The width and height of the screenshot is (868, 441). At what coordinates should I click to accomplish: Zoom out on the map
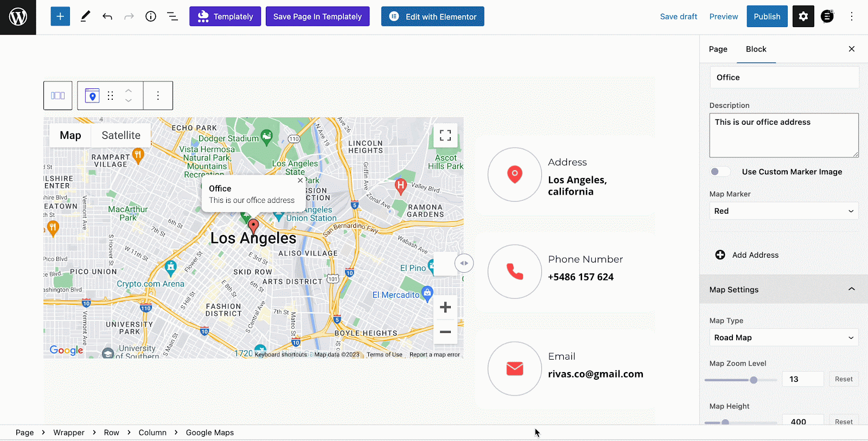pyautogui.click(x=445, y=331)
